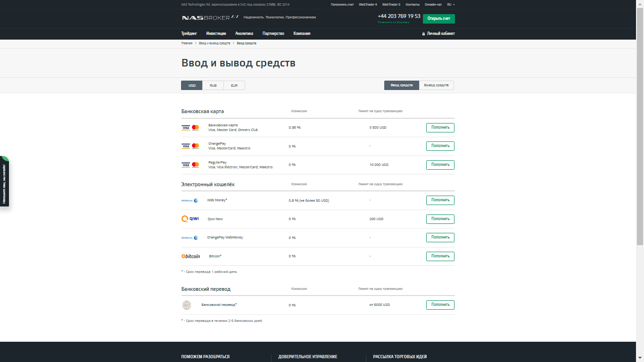Click the bank transfer globe icon
This screenshot has height=362, width=644.
(187, 305)
